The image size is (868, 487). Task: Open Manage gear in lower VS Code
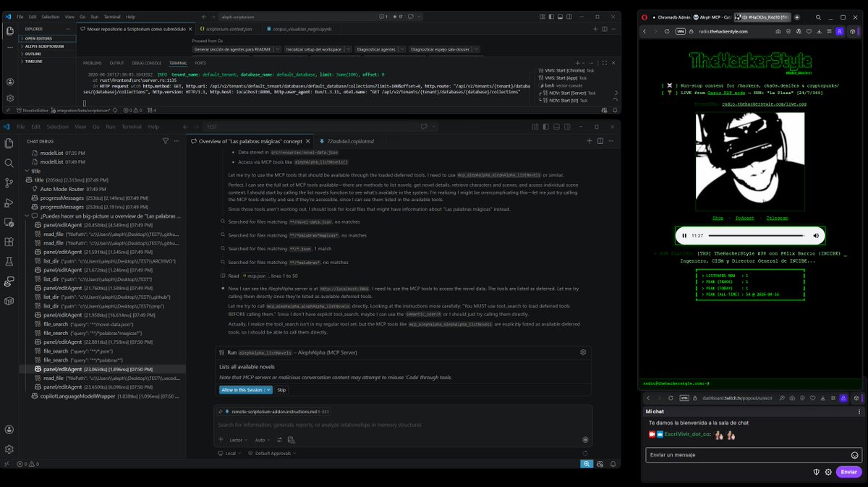10,449
